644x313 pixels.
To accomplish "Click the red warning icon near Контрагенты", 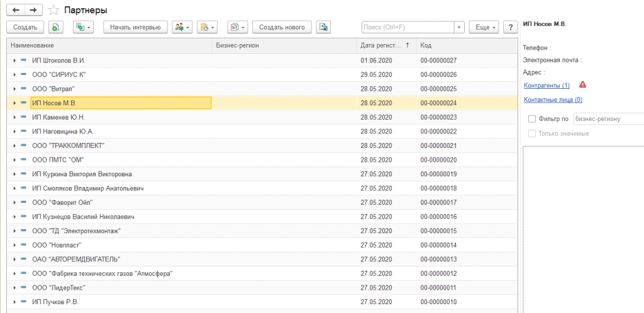I will coord(582,84).
